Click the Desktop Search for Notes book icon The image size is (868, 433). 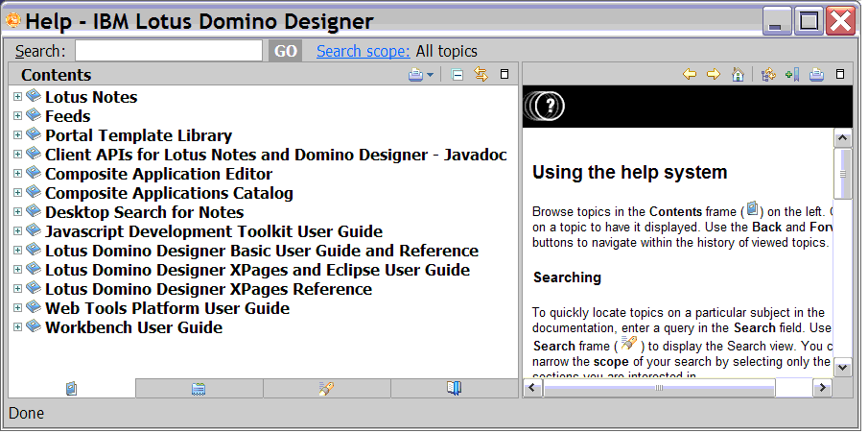click(34, 211)
